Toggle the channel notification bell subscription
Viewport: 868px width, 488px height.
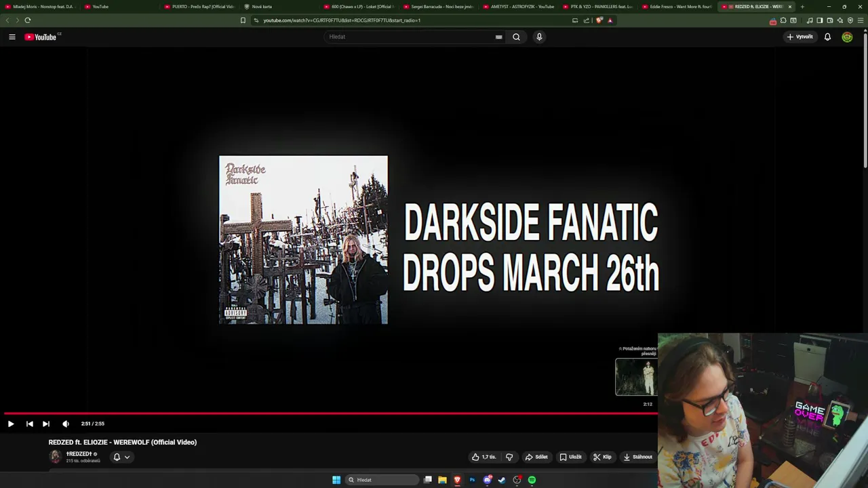pos(117,457)
